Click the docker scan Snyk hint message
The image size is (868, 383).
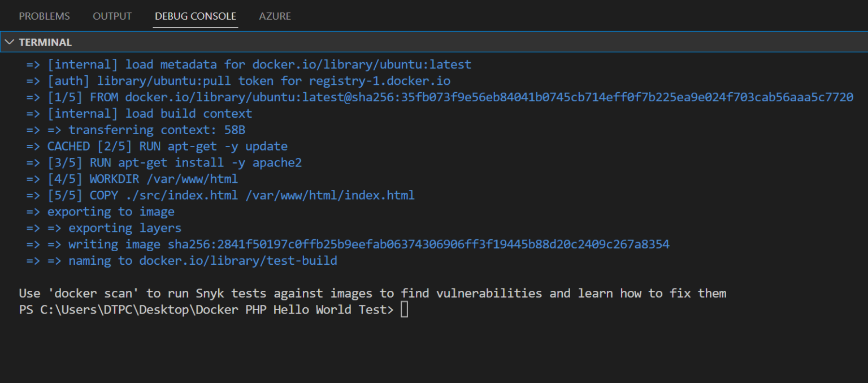372,293
